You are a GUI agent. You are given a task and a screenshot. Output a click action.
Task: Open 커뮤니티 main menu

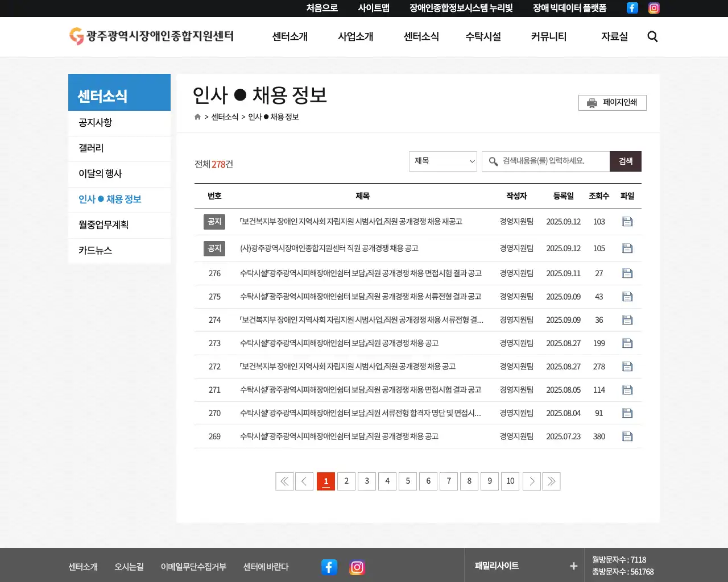point(549,36)
